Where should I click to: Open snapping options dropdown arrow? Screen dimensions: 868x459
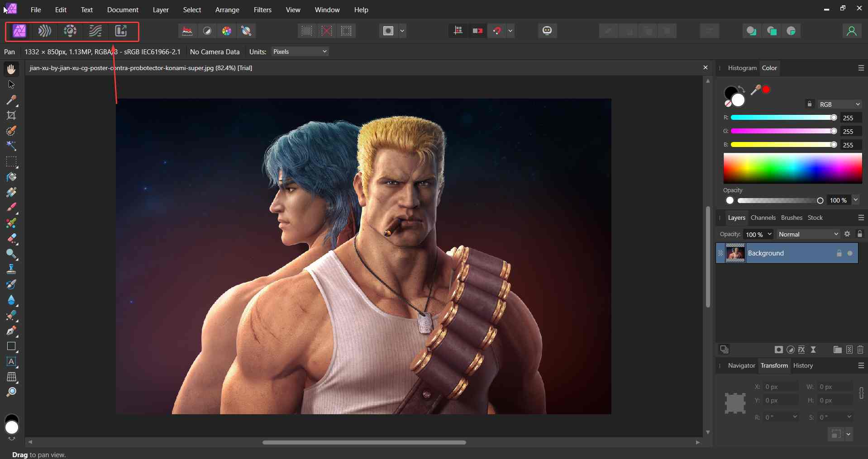510,31
